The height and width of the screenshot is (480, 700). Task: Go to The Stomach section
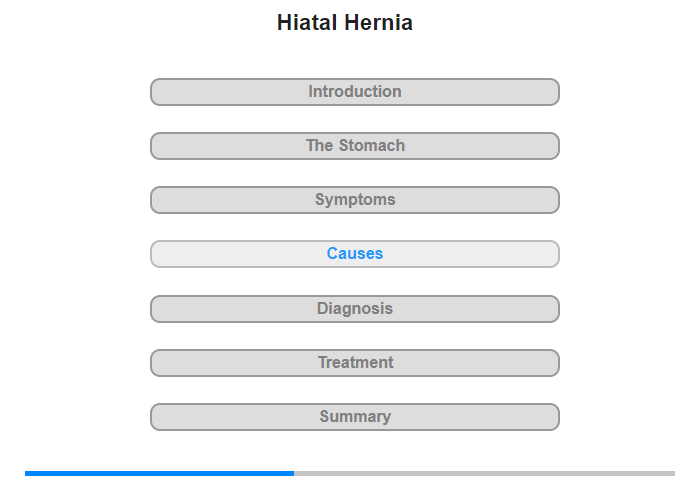[x=355, y=146]
